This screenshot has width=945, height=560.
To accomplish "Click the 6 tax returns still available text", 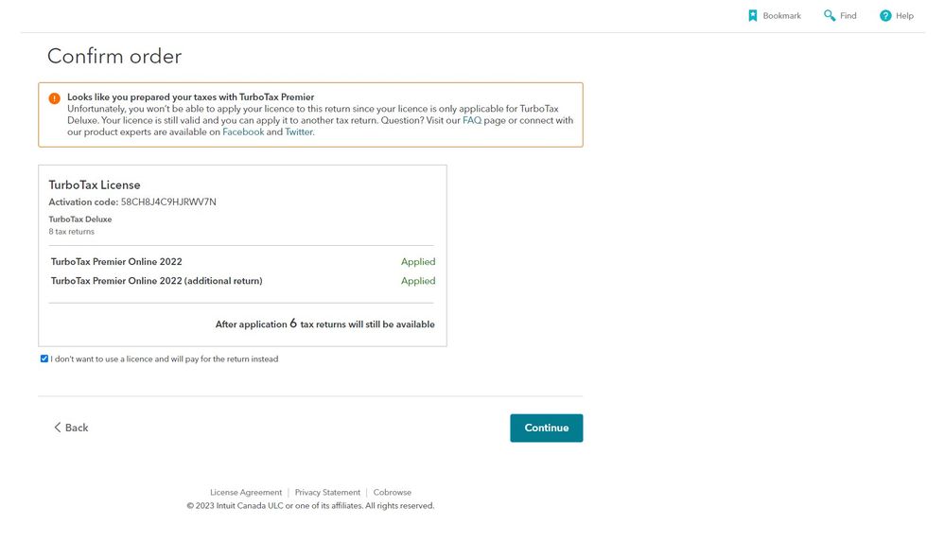I will (324, 324).
